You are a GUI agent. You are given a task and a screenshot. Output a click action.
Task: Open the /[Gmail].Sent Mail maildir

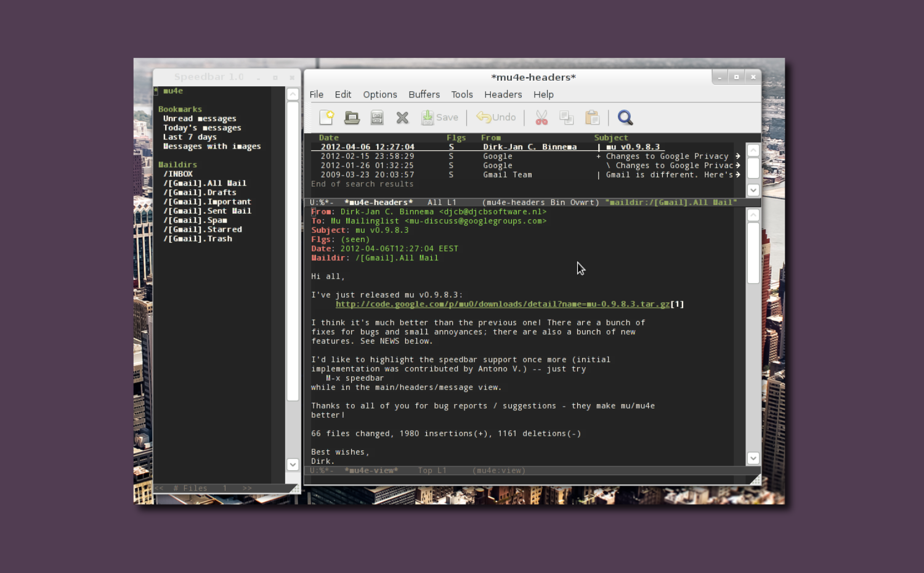pos(207,211)
